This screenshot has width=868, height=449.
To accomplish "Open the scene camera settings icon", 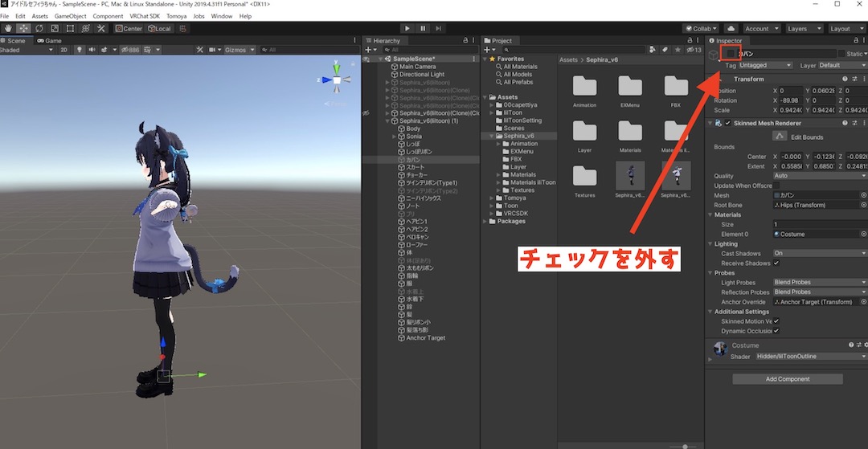I will 212,50.
